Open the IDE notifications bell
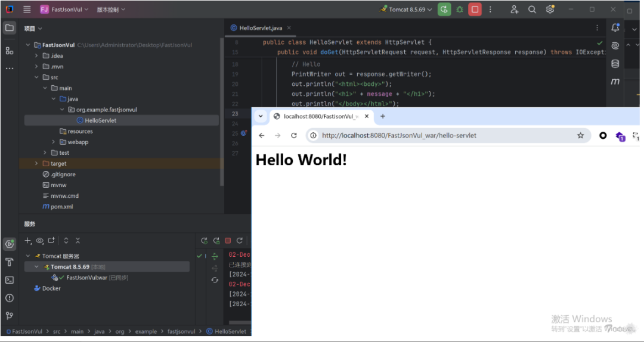 pyautogui.click(x=615, y=27)
